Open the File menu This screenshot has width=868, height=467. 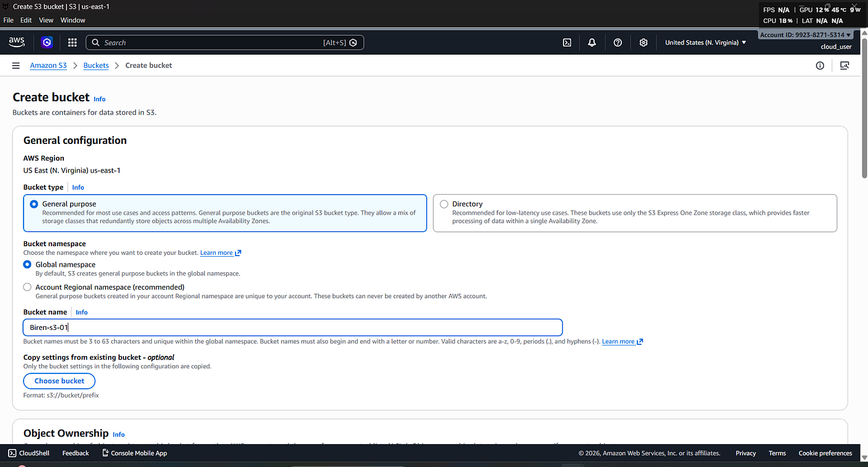[8, 20]
